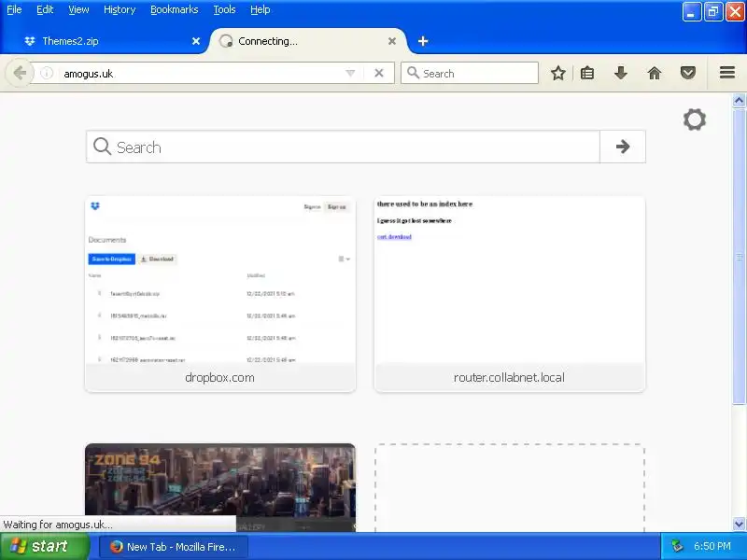This screenshot has height=560, width=747.
Task: Show site information icon in address bar
Action: [47, 74]
